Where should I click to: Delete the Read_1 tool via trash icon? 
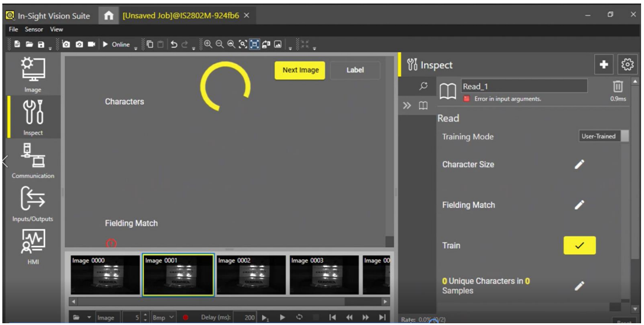point(617,87)
